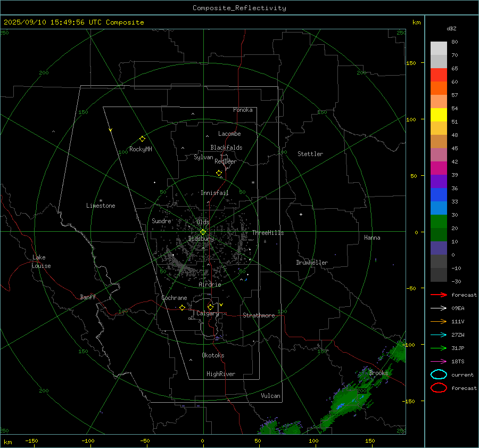Click the Calgary label
Image resolution: width=479 pixels, height=448 pixels.
click(208, 313)
